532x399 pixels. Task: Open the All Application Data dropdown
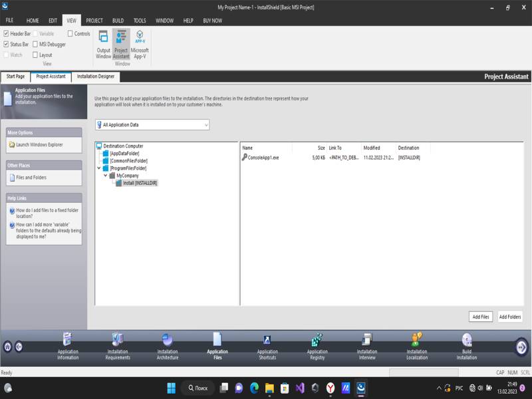(x=152, y=124)
